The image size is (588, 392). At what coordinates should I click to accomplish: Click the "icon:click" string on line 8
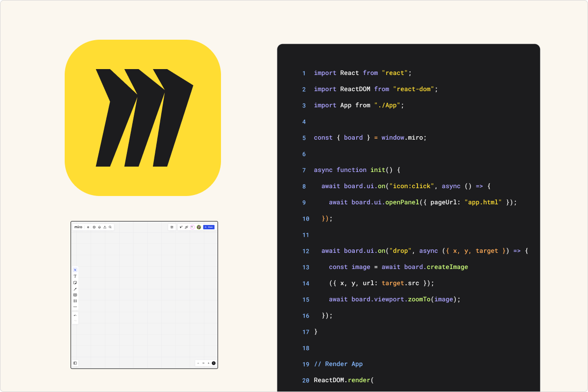412,186
